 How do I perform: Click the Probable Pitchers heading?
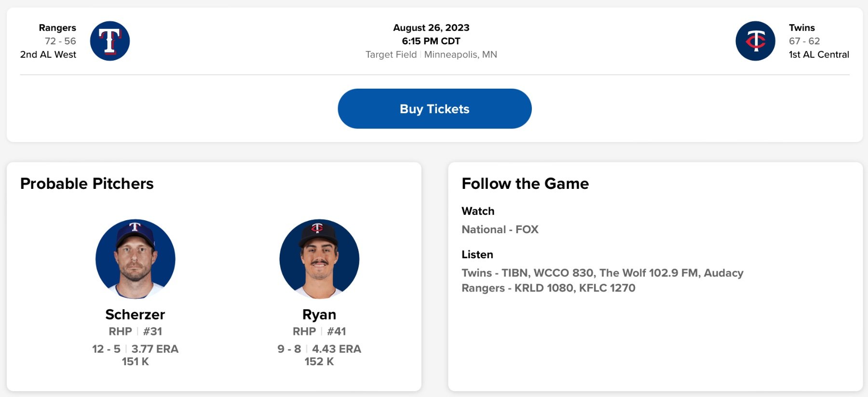(x=87, y=184)
